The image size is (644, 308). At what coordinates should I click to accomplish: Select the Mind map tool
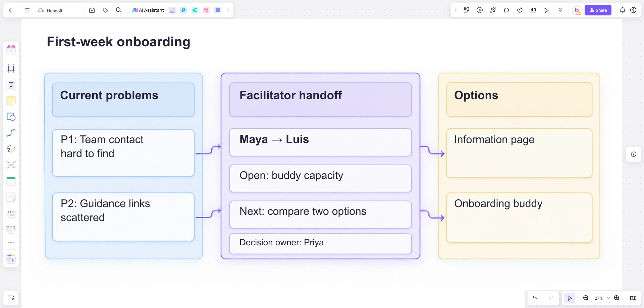coord(11,165)
